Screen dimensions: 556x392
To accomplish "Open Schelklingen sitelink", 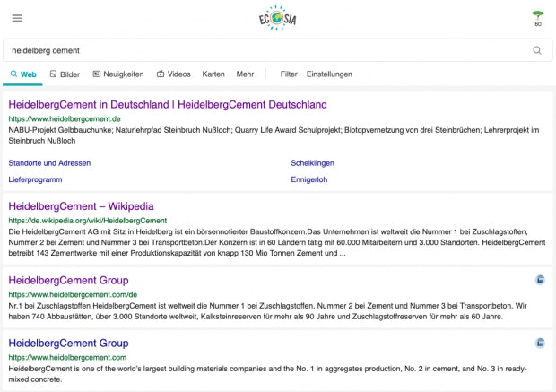I will [312, 163].
